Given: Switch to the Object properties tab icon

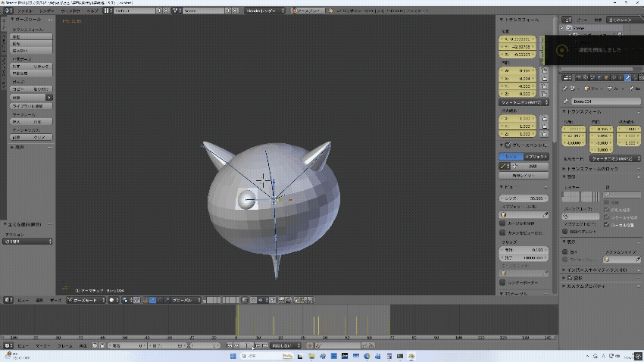Looking at the screenshot, I should (x=606, y=77).
